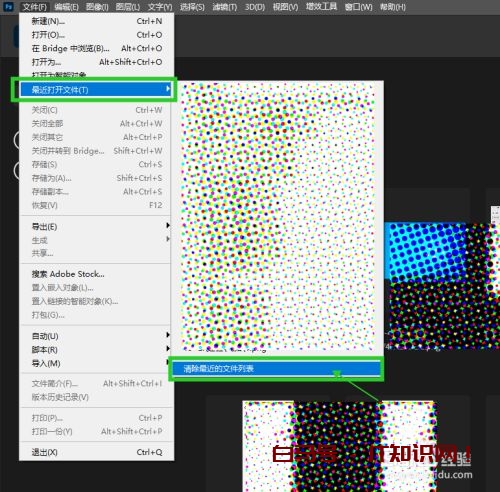Click the Photoshop Ps logo icon
Viewport: 500px width, 492px height.
coord(8,7)
